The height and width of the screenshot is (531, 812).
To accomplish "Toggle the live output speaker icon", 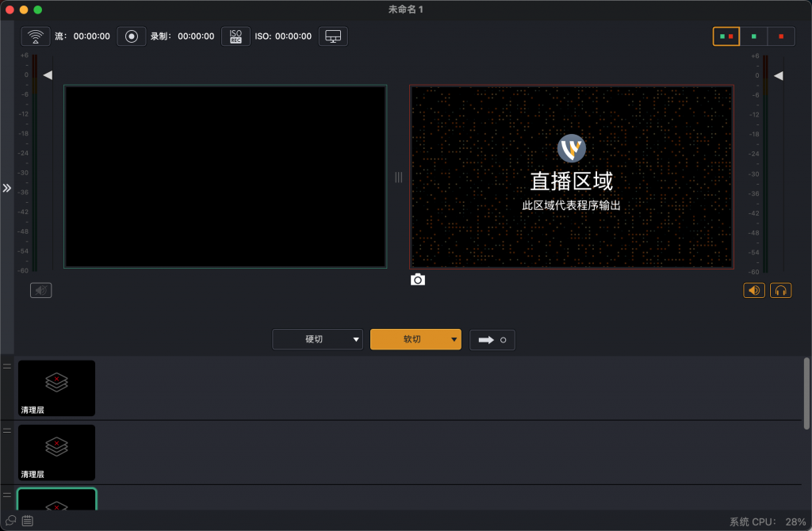I will 753,290.
